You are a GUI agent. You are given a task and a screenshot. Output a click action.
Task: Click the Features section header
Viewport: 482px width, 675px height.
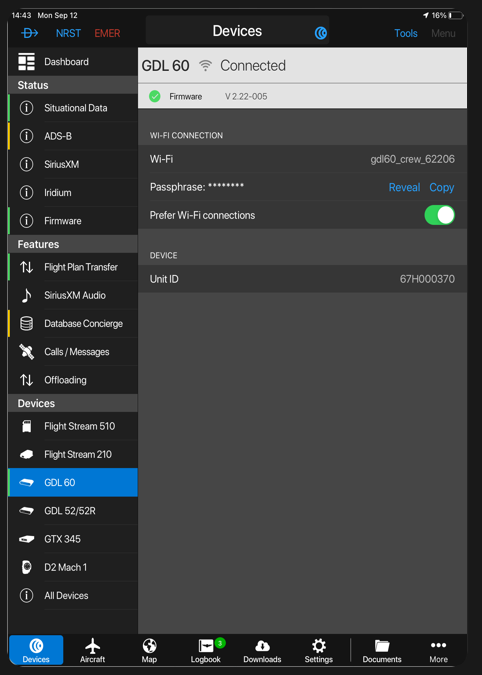pos(73,244)
